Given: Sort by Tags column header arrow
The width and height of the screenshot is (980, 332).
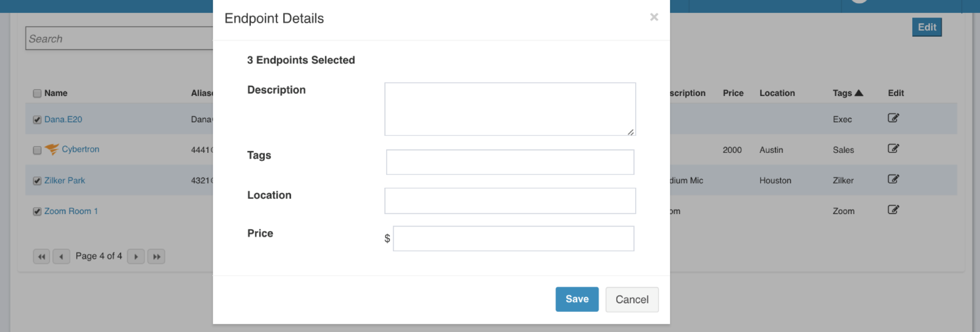Looking at the screenshot, I should click(x=859, y=93).
